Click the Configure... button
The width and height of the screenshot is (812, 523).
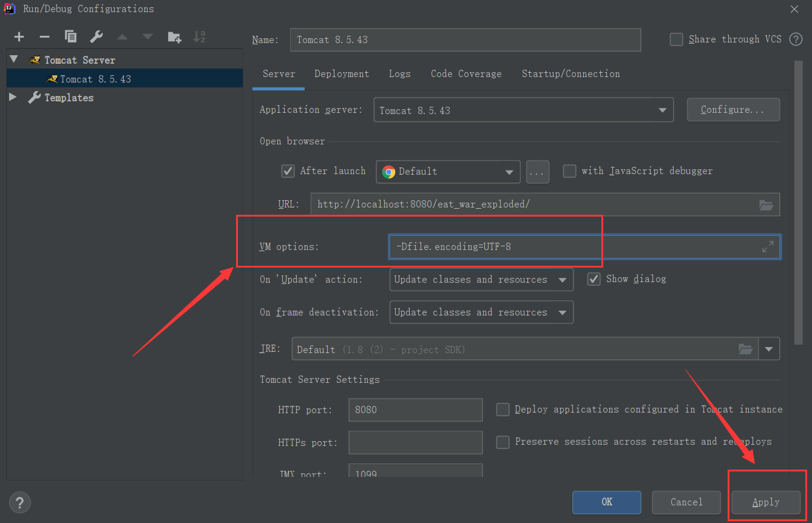732,110
